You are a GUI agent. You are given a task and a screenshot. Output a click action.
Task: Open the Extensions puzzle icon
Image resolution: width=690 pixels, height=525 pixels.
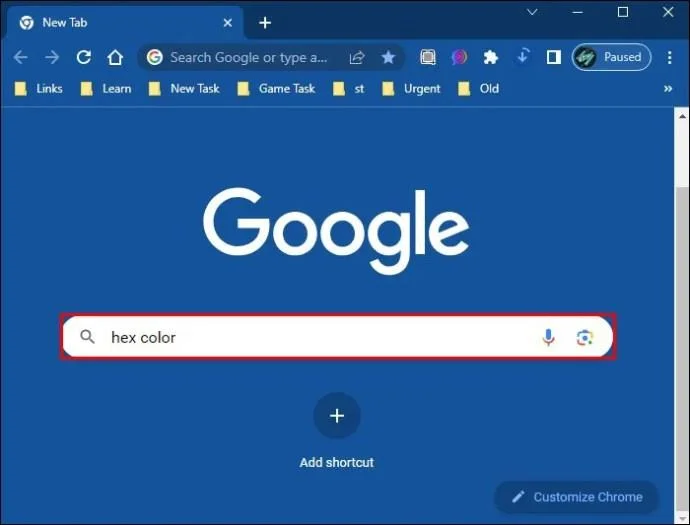tap(490, 57)
